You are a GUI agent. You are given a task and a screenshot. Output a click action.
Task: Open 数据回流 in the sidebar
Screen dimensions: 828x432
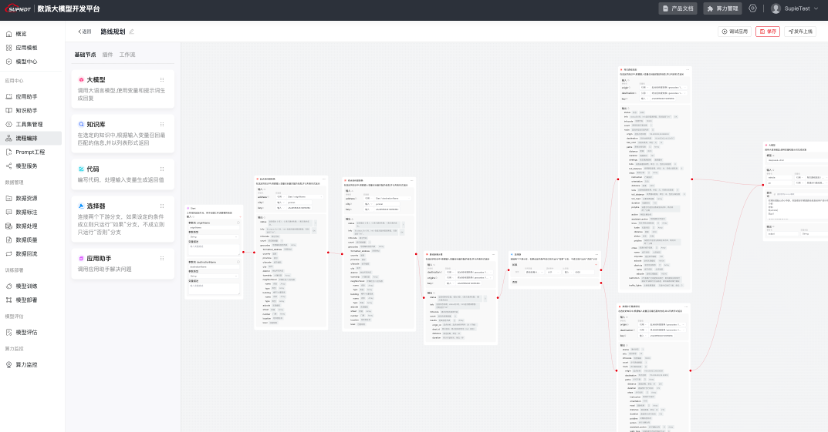(26, 254)
